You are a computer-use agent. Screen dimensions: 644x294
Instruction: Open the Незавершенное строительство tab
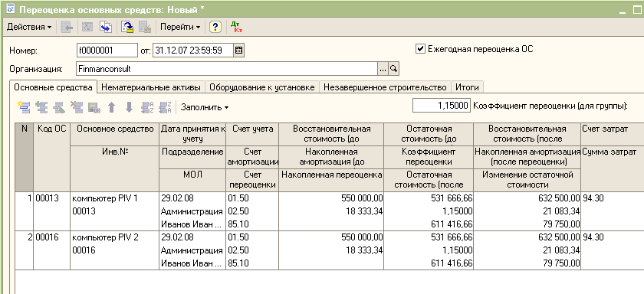pyautogui.click(x=385, y=87)
